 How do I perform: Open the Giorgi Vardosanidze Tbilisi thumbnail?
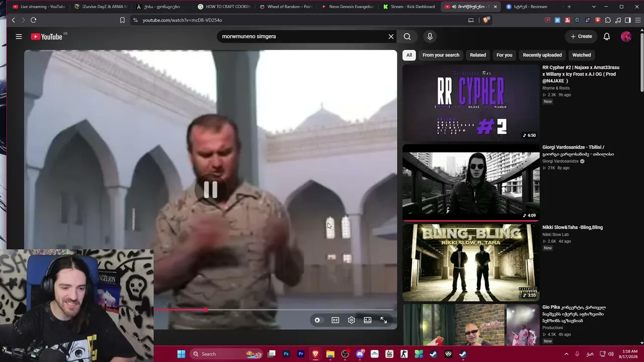(x=471, y=183)
